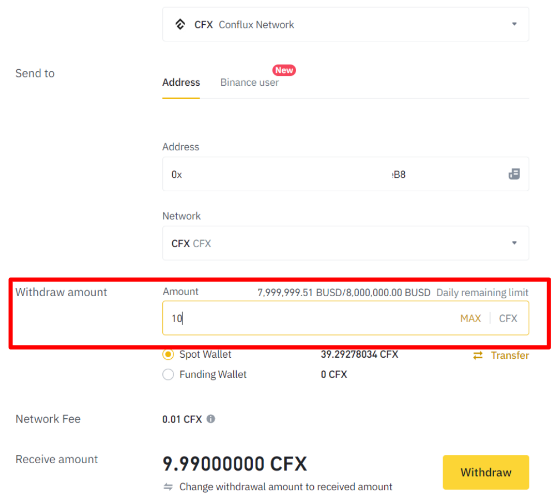
Task: Select the Spot Wallet radio button
Action: pos(168,354)
